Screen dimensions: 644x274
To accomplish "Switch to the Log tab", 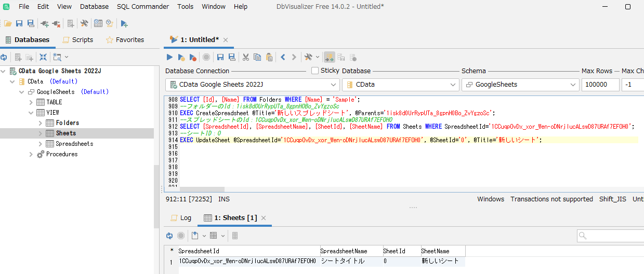I will 181,218.
